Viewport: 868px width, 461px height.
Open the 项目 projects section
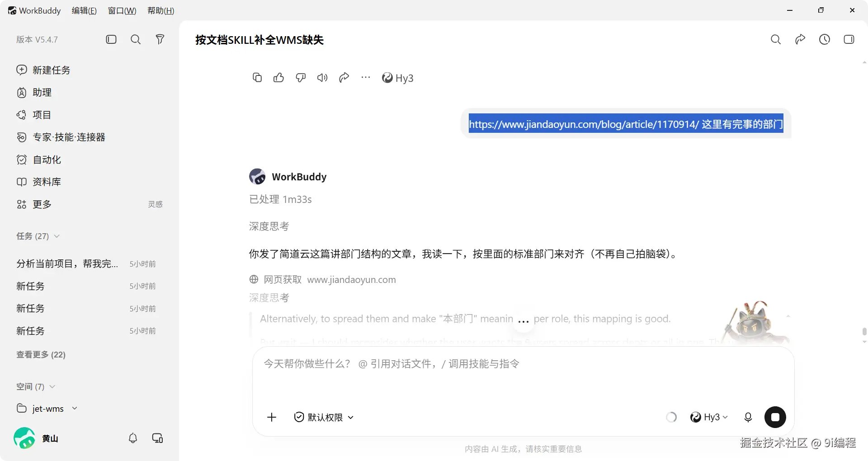coord(34,115)
